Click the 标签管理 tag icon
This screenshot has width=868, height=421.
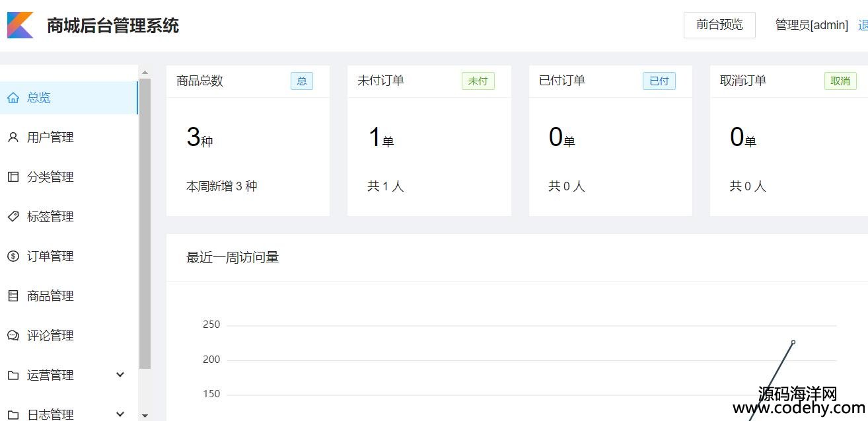[13, 217]
